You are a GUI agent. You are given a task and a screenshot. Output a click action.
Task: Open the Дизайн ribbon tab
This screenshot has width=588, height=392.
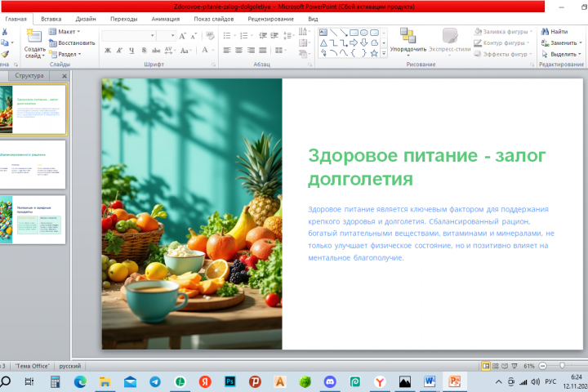[x=86, y=19]
